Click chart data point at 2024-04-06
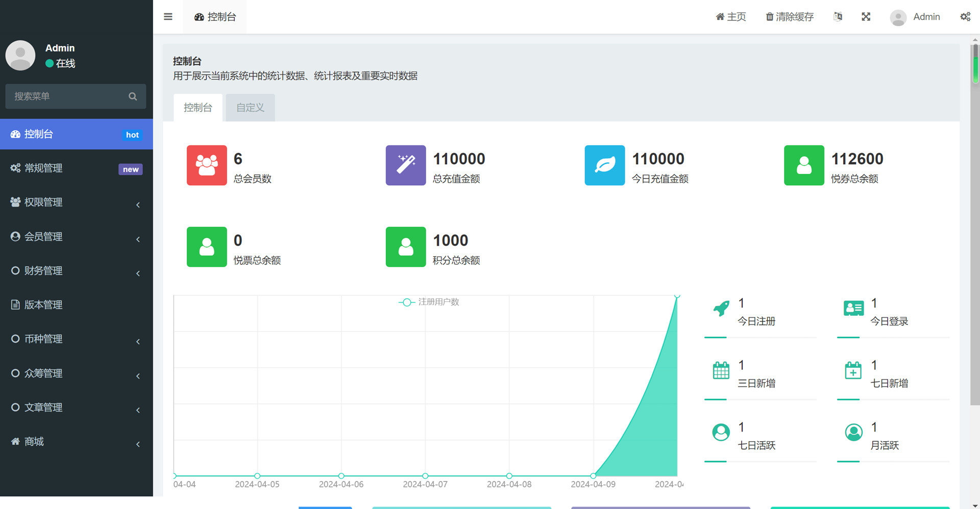Screen dimensions: 980x509 tap(341, 476)
